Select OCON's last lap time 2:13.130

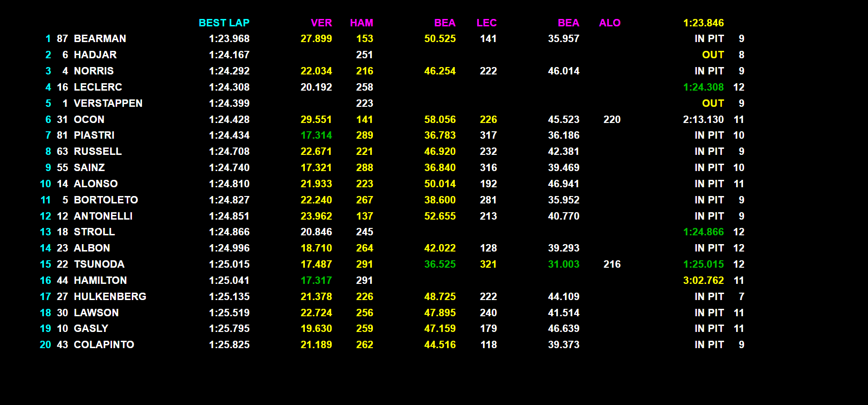point(703,120)
